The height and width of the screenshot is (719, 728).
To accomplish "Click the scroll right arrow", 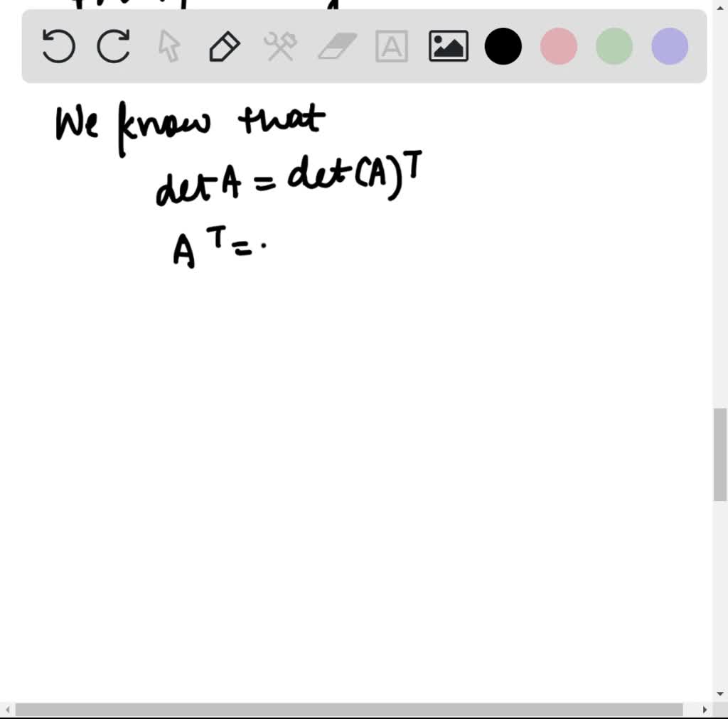I will (x=705, y=710).
